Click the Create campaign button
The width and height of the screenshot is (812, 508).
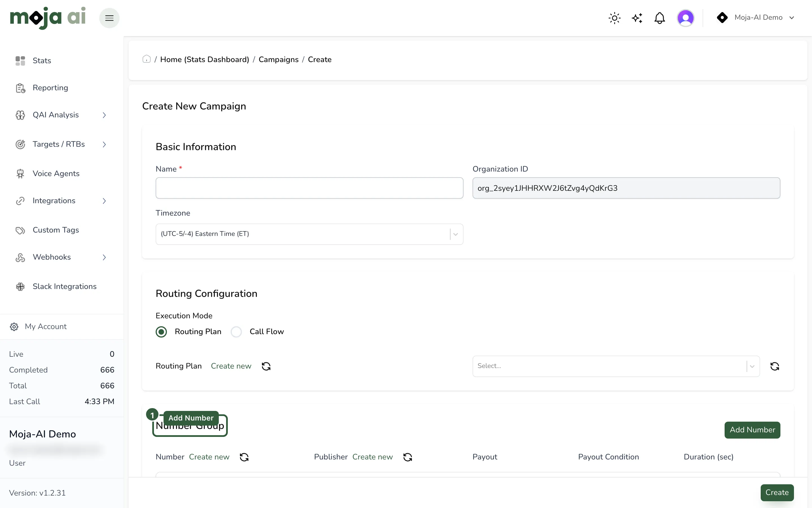pos(777,492)
